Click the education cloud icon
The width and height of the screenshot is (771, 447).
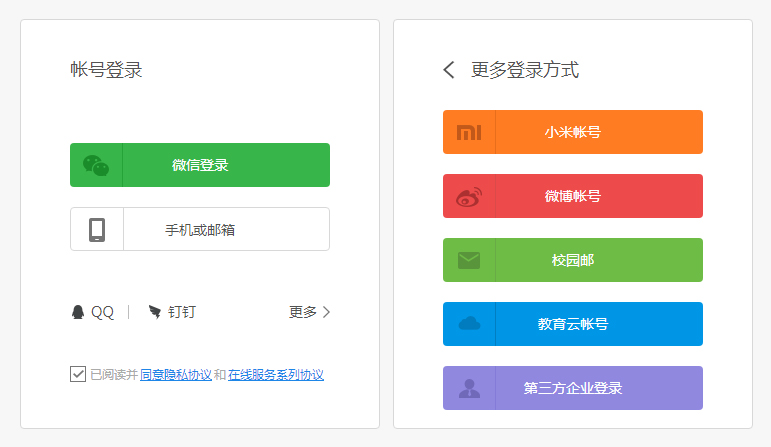click(469, 324)
